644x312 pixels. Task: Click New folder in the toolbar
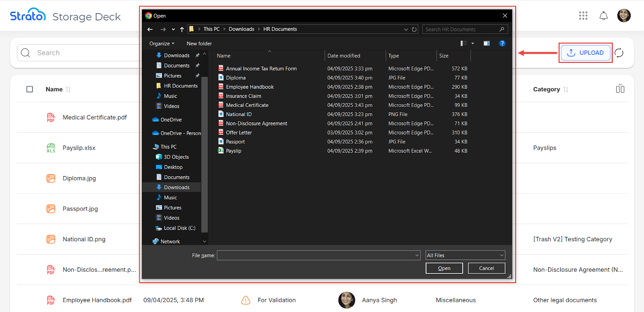point(199,43)
